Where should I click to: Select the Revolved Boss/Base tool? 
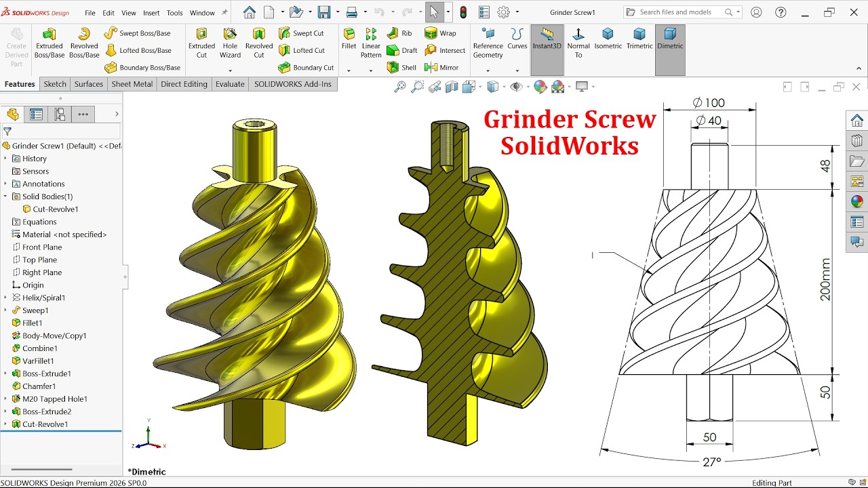(x=84, y=43)
